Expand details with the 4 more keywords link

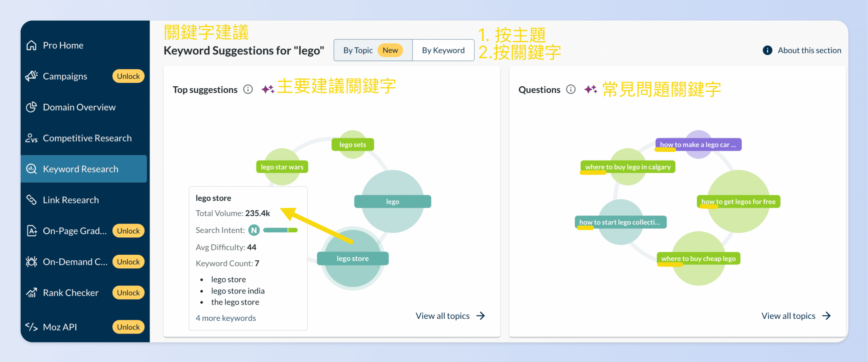click(x=225, y=318)
